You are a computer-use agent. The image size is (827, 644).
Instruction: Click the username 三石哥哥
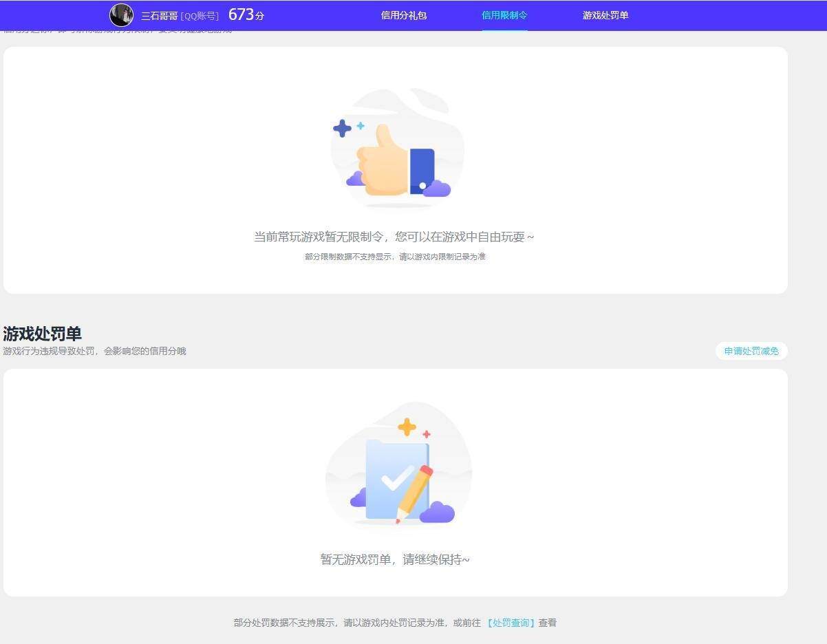point(160,16)
